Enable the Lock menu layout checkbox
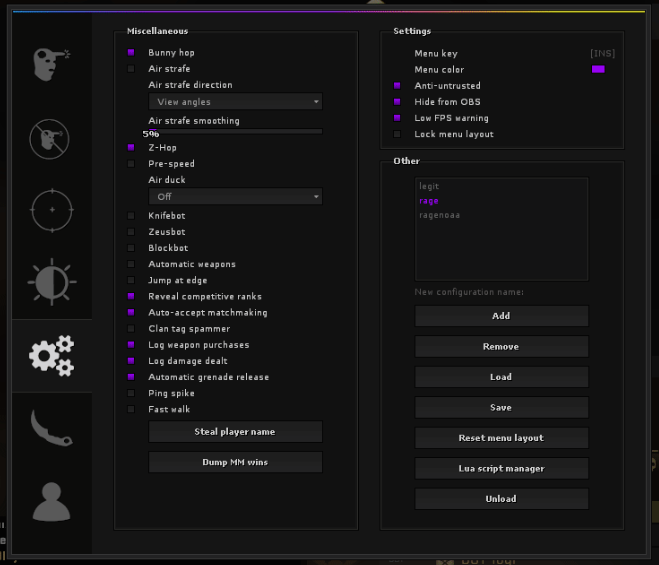659x565 pixels. click(397, 134)
